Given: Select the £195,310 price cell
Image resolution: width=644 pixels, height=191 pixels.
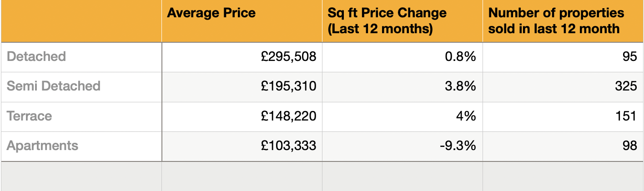Looking at the screenshot, I should point(288,86).
